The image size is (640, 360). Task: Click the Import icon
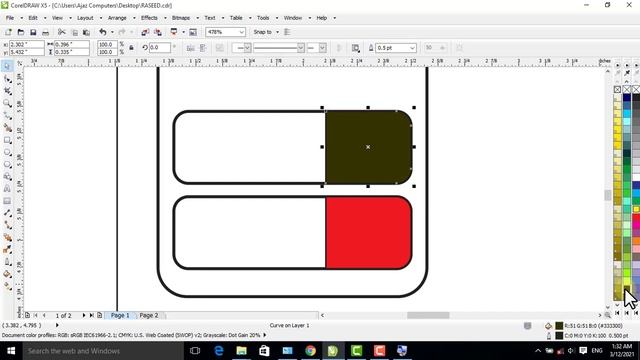coord(145,32)
